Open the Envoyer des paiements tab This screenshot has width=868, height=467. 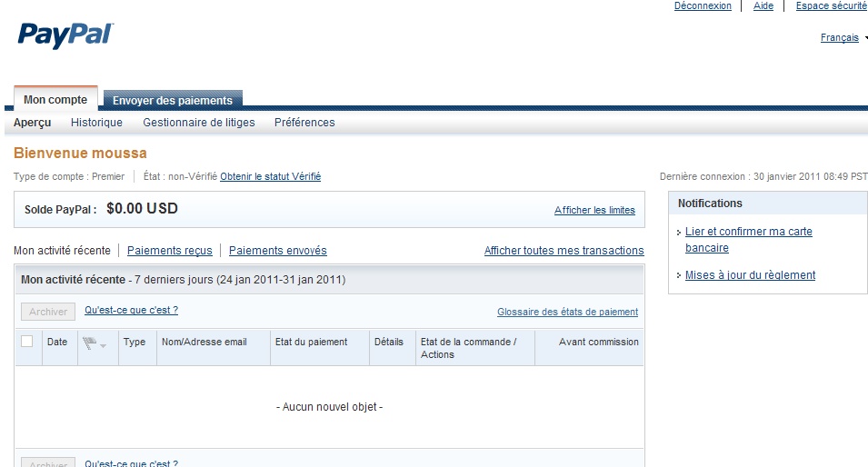point(173,100)
